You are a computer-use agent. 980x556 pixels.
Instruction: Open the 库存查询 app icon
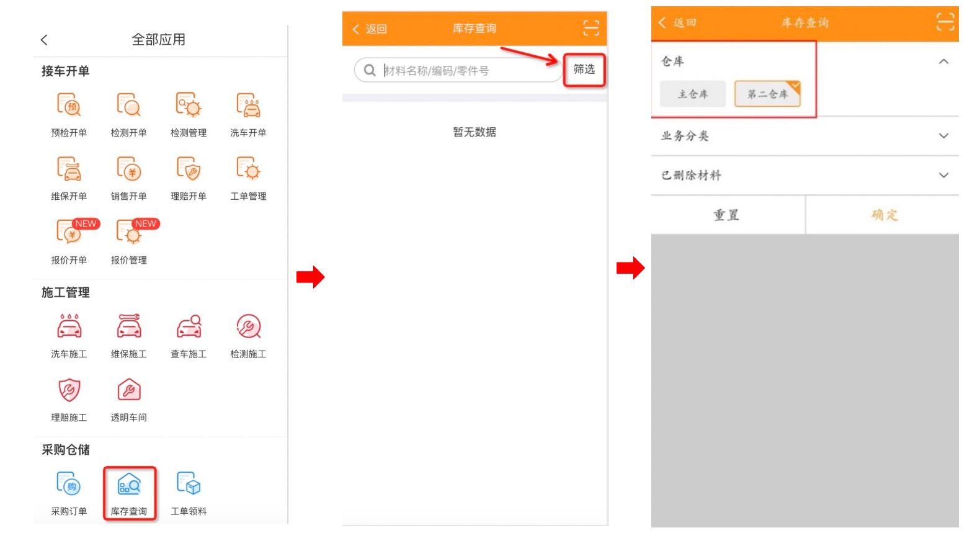pyautogui.click(x=129, y=485)
